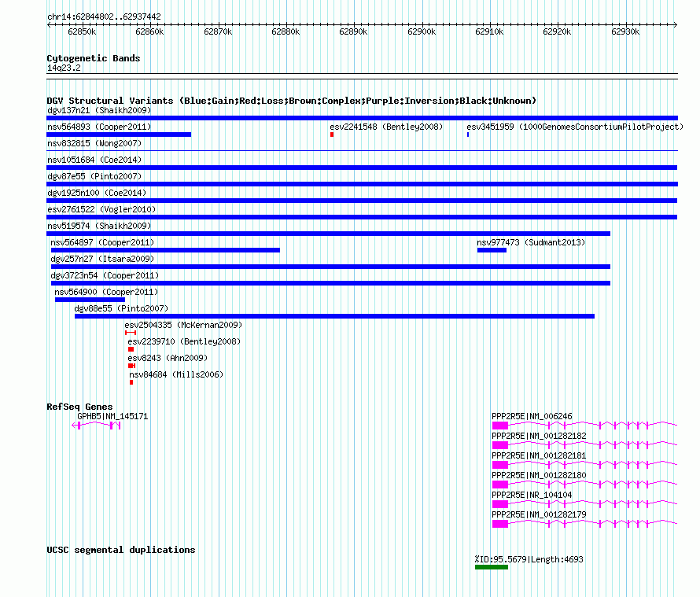Click the esv2241548 red loss marker
700x597 pixels.
(x=332, y=135)
